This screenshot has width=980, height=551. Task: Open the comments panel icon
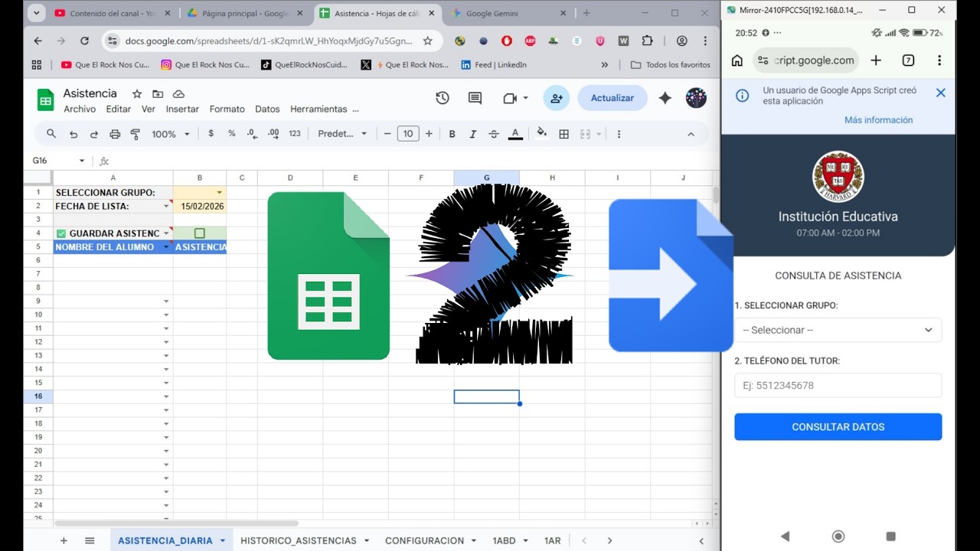(475, 98)
